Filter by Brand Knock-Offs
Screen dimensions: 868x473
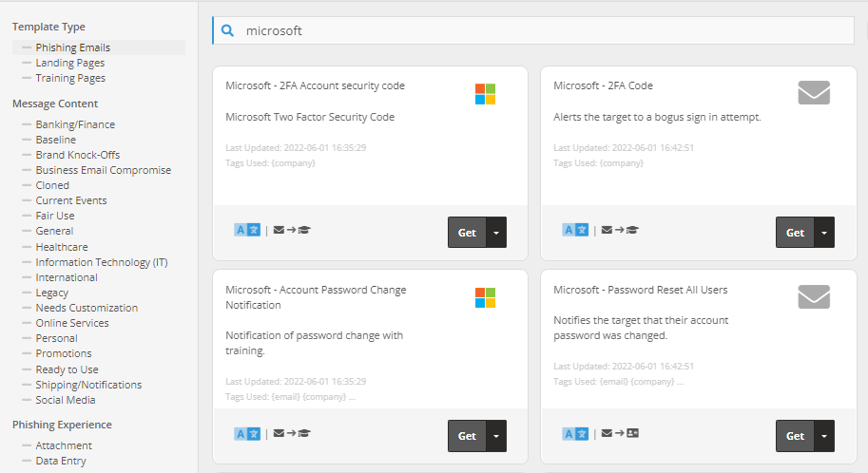pyautogui.click(x=78, y=155)
